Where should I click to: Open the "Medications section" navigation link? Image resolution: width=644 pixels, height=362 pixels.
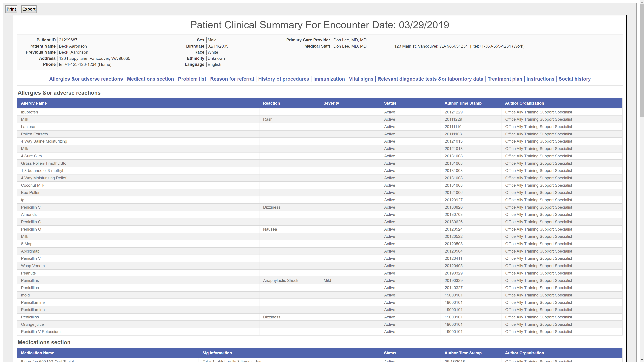click(150, 79)
